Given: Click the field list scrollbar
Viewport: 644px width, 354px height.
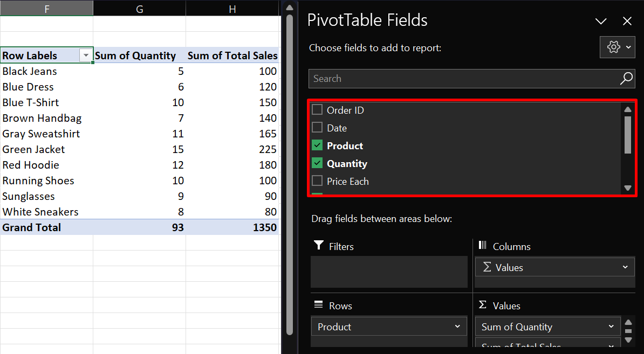Looking at the screenshot, I should click(x=627, y=135).
